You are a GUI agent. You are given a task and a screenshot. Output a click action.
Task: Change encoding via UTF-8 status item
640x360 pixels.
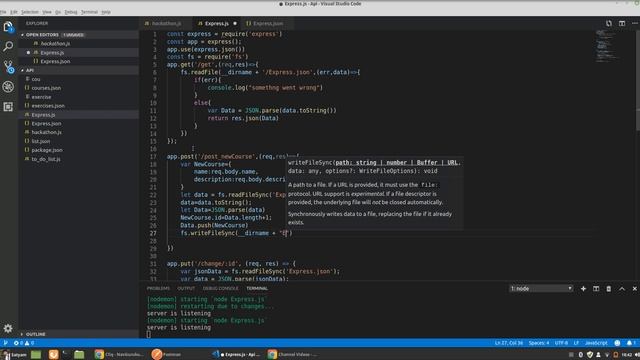(561, 343)
